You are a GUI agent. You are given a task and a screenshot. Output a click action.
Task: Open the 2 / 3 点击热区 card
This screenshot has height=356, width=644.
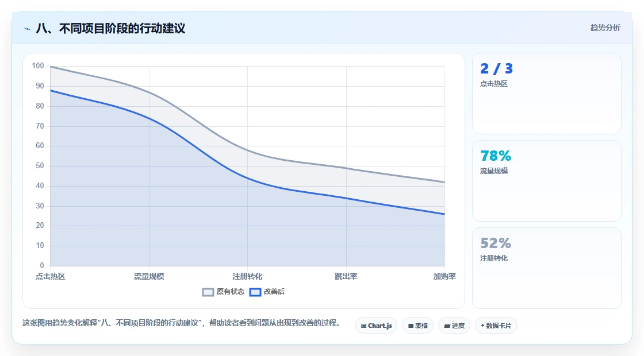(547, 94)
